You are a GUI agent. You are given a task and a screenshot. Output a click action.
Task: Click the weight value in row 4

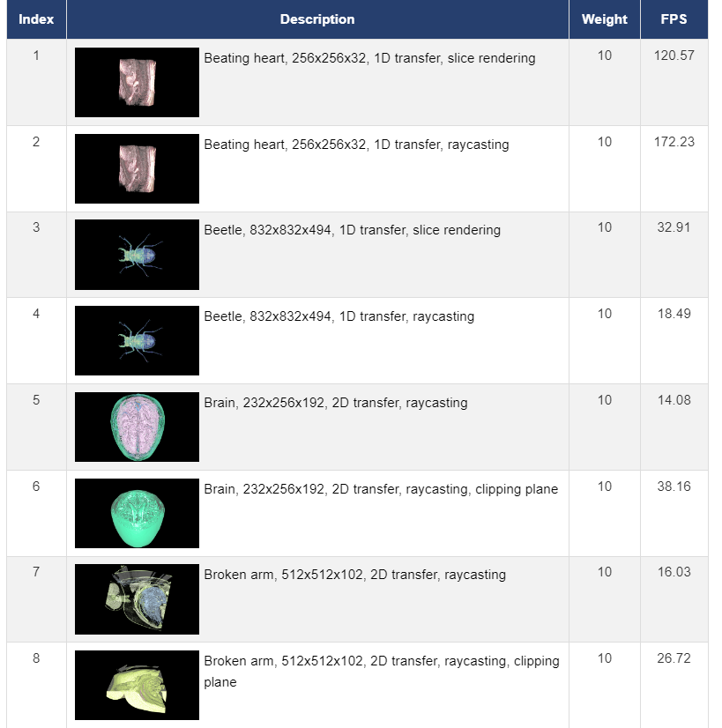coord(605,314)
